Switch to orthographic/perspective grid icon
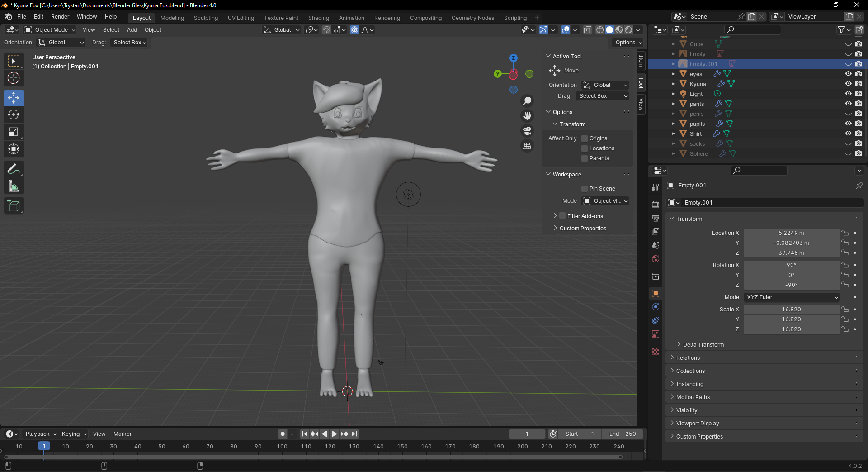 527,146
